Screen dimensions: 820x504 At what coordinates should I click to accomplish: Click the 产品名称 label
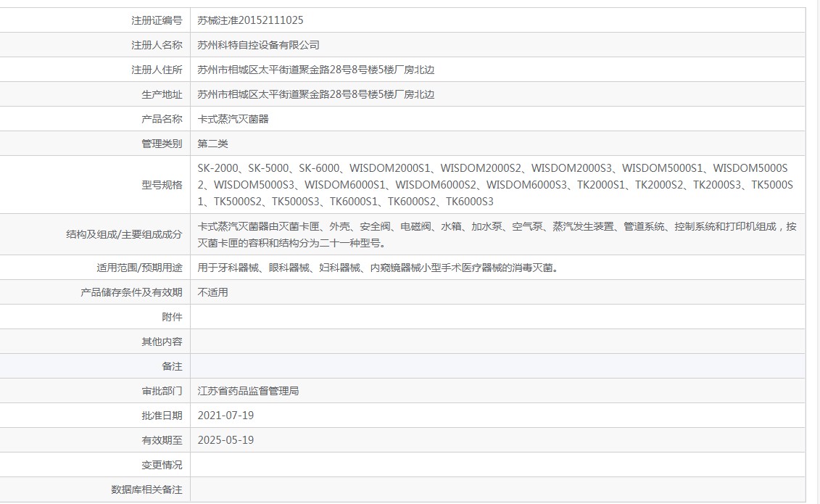[162, 119]
